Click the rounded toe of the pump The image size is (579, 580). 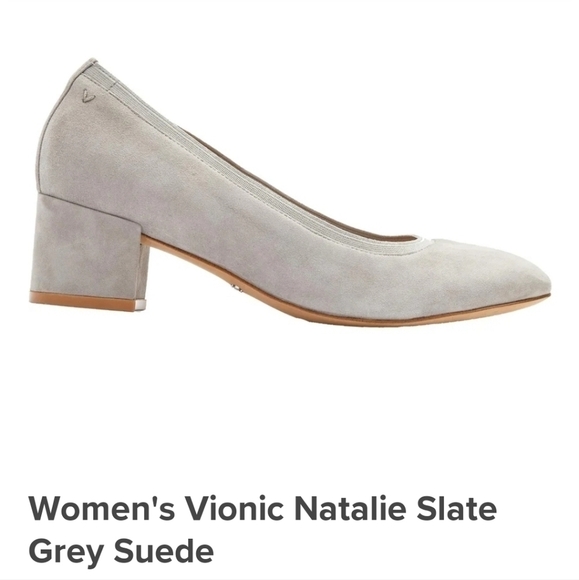point(511,281)
